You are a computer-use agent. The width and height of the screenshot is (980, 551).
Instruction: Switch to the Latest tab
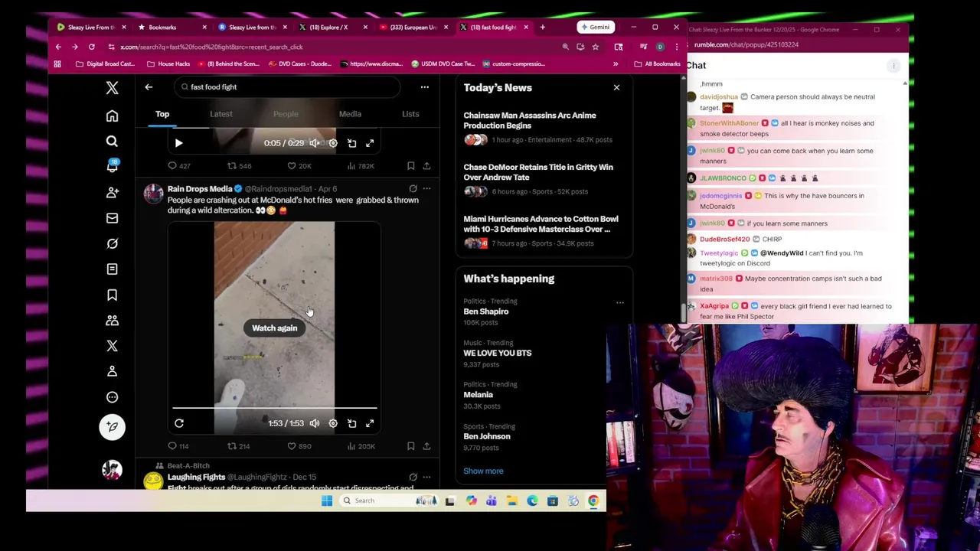(x=221, y=114)
